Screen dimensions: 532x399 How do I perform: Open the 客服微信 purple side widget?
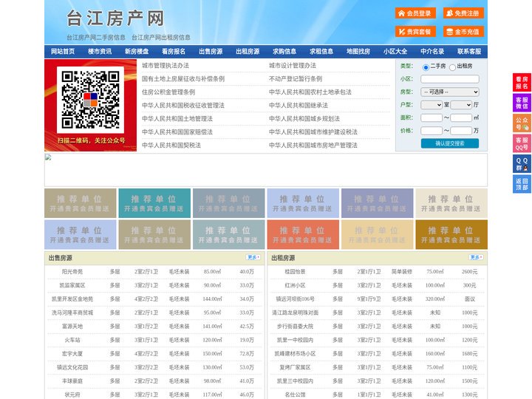522,103
